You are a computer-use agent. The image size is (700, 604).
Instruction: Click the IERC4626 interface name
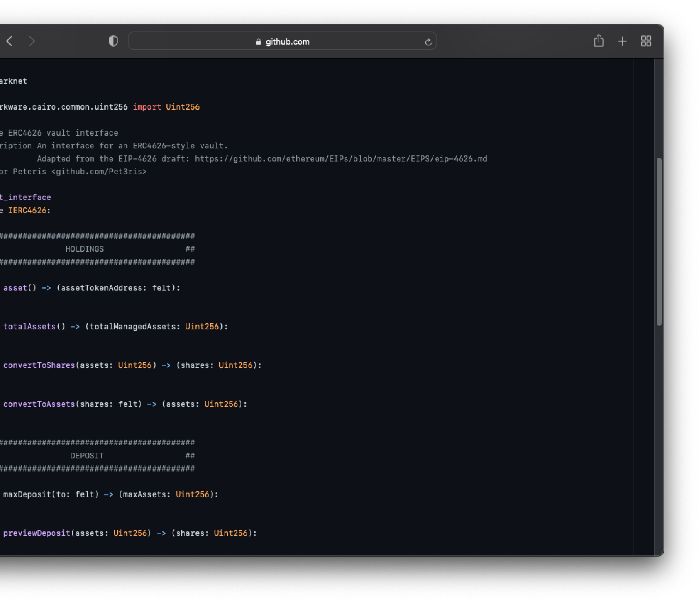tap(27, 211)
